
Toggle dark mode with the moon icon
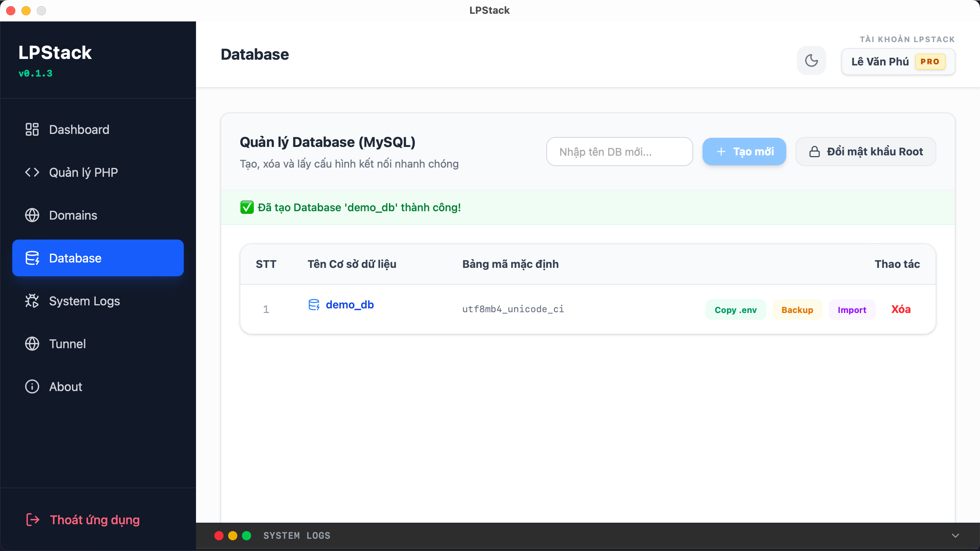click(x=811, y=60)
